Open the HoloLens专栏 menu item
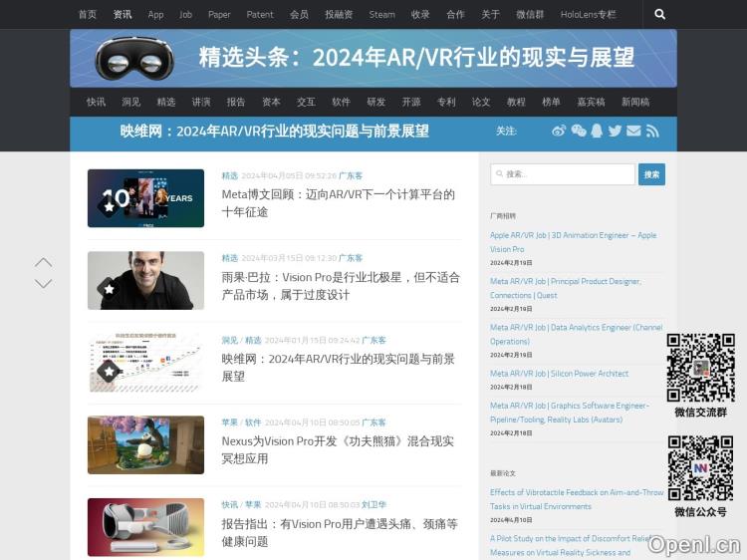This screenshot has height=560, width=747. pyautogui.click(x=588, y=15)
